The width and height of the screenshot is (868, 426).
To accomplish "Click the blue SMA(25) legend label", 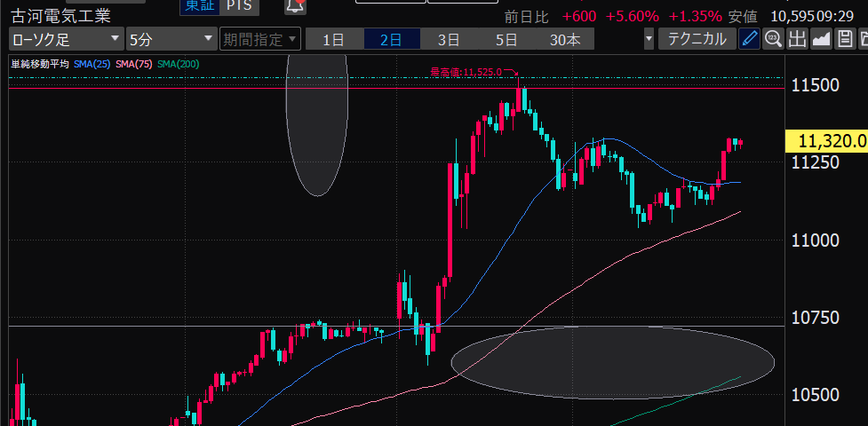I will (x=92, y=64).
